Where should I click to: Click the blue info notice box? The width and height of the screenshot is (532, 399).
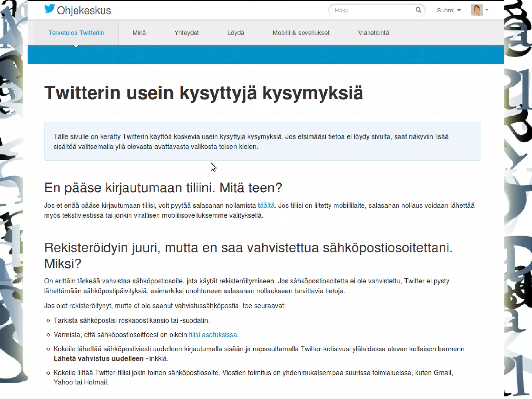[262, 141]
